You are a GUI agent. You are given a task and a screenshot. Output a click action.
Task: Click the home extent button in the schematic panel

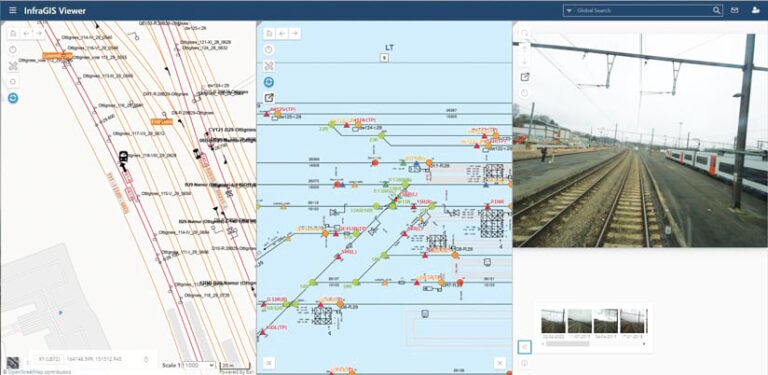pos(269,33)
